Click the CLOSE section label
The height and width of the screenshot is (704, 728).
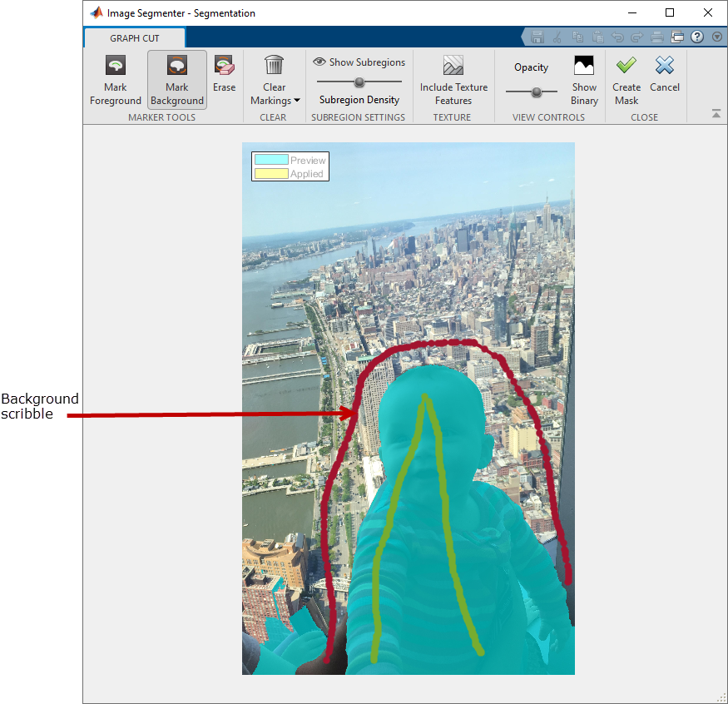pyautogui.click(x=644, y=117)
